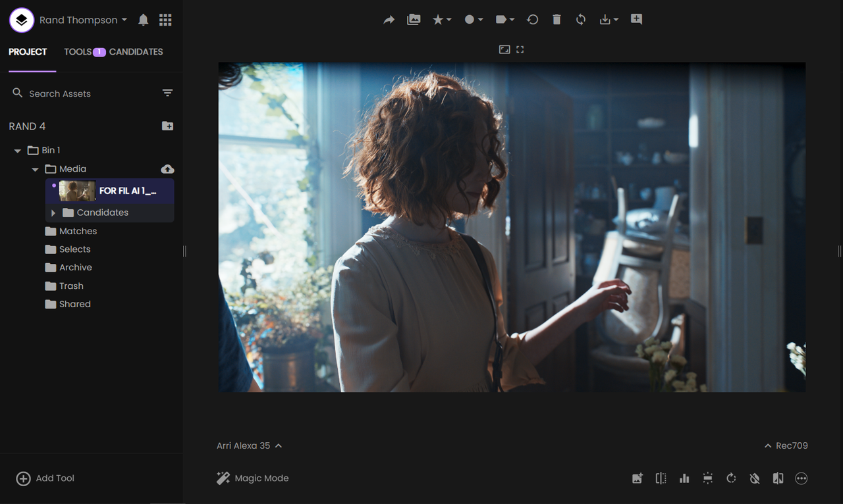Viewport: 843px width, 504px height.
Task: Click the cloud upload icon next to Media
Action: [x=167, y=169]
